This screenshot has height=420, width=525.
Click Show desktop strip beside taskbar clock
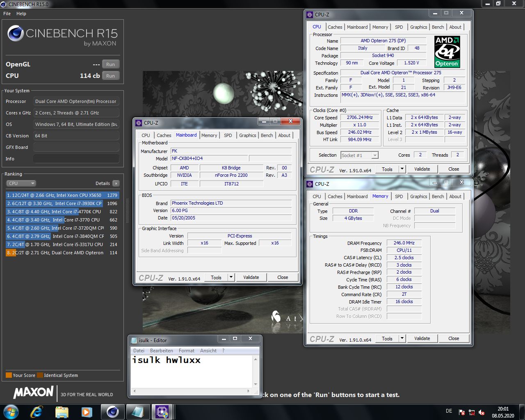pos(522,412)
